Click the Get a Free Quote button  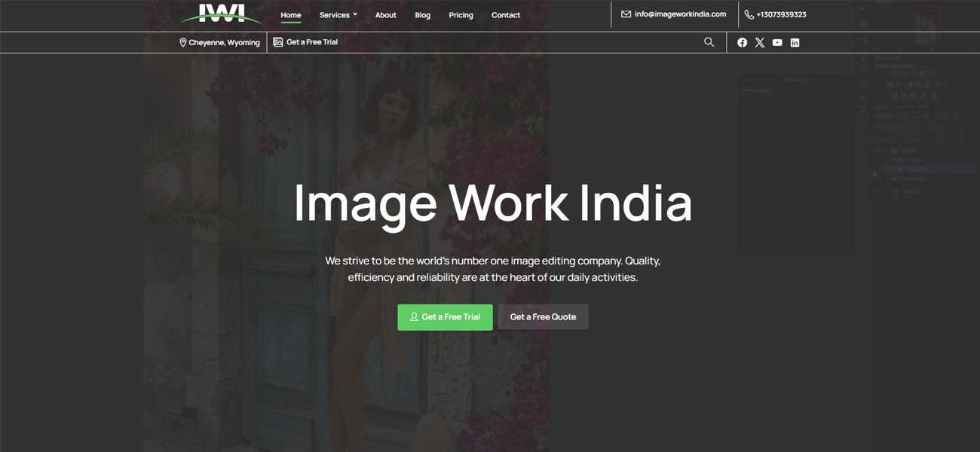543,316
